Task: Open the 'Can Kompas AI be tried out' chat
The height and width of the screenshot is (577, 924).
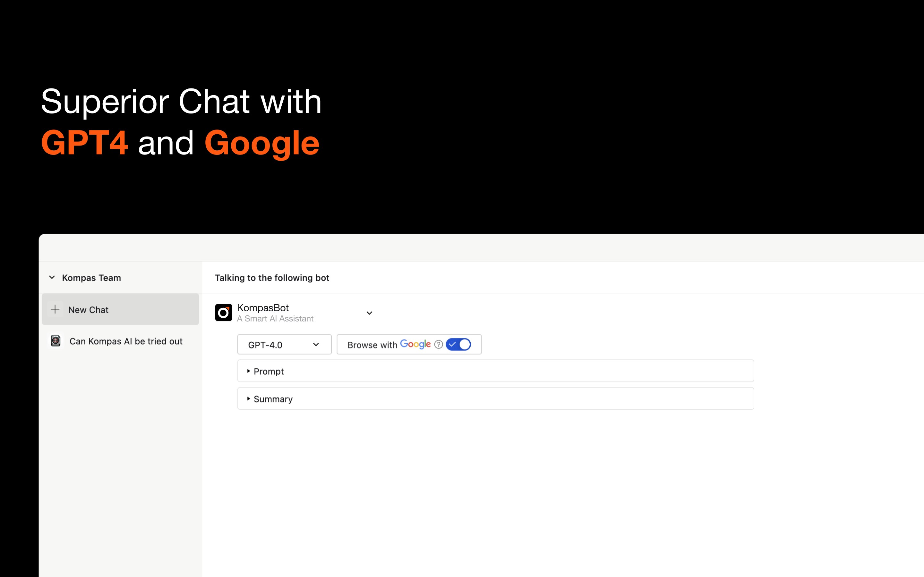Action: pos(126,341)
